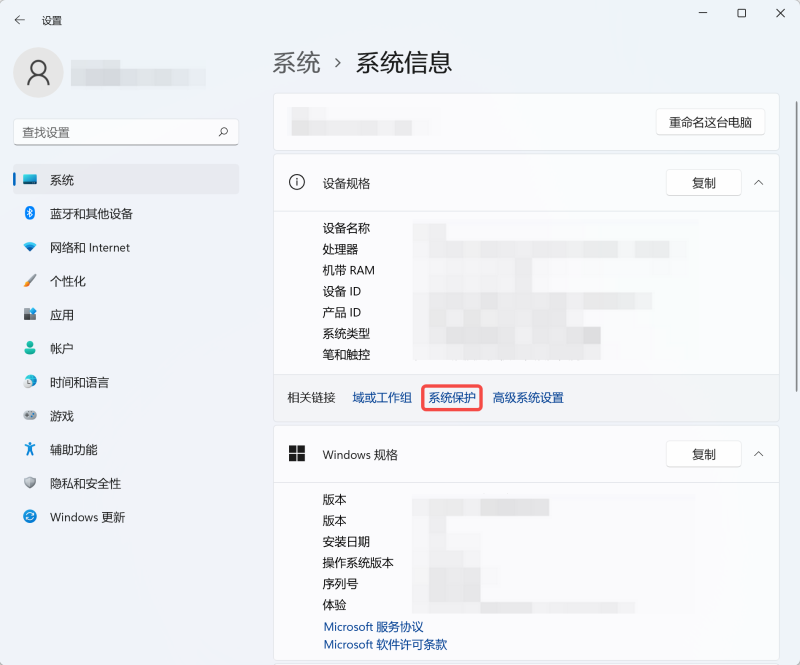Image resolution: width=800 pixels, height=665 pixels.
Task: Click the 设备规格 section title
Action: (346, 183)
